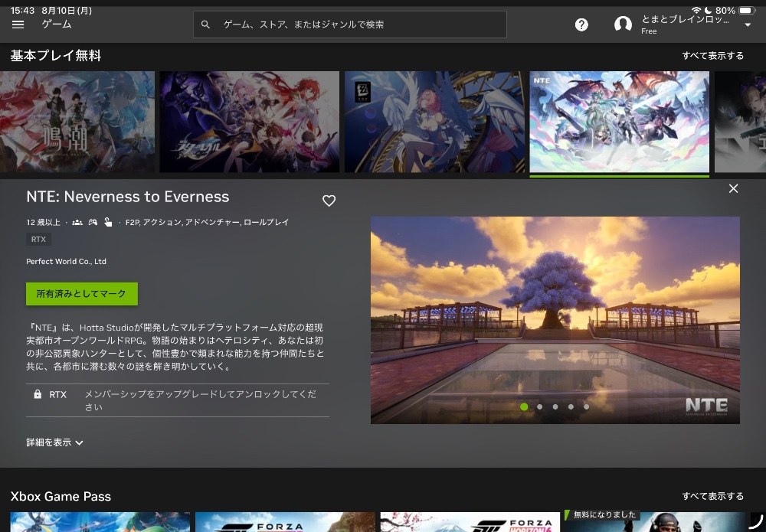
Task: Show all Xbox Game Pass games
Action: 712,496
